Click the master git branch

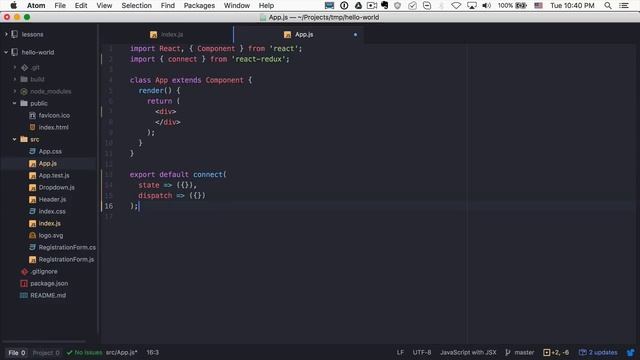click(x=520, y=353)
